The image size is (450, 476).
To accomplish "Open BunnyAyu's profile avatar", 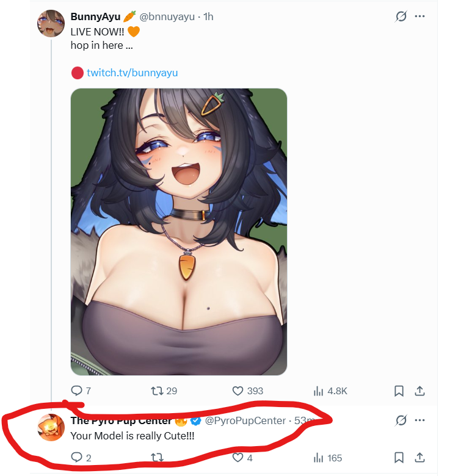I will point(51,23).
